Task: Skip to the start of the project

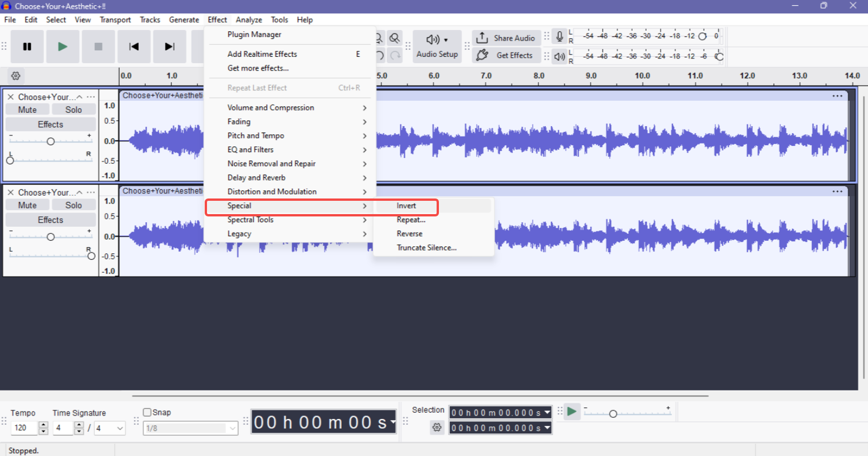Action: tap(134, 47)
